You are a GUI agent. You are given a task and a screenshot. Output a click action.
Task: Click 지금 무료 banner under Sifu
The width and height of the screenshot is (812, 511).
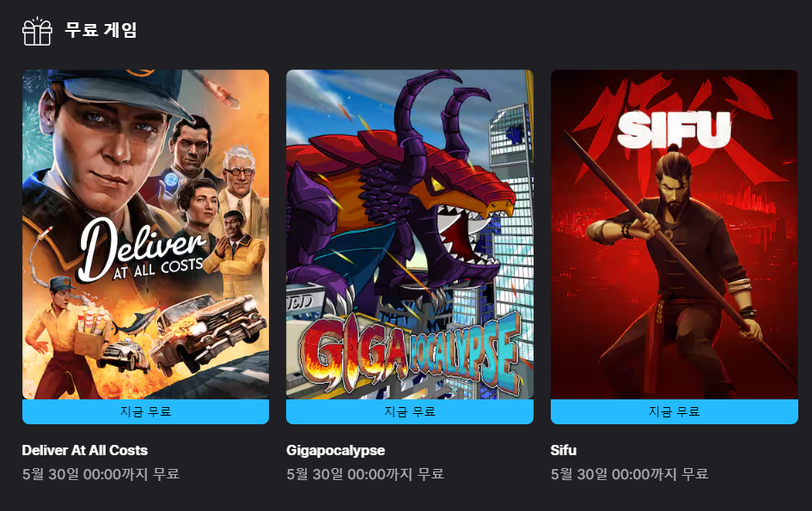tap(675, 411)
